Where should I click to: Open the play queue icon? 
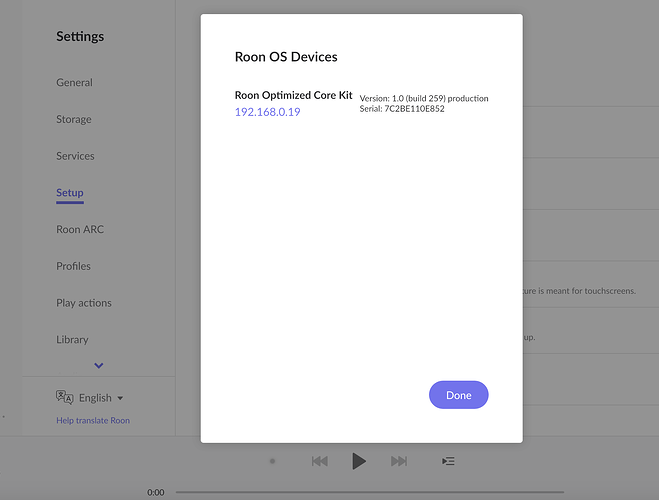pyautogui.click(x=448, y=461)
